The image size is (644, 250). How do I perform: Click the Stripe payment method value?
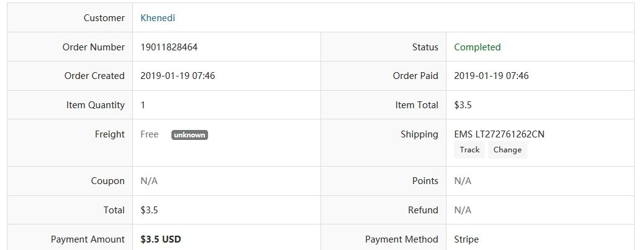tap(466, 239)
